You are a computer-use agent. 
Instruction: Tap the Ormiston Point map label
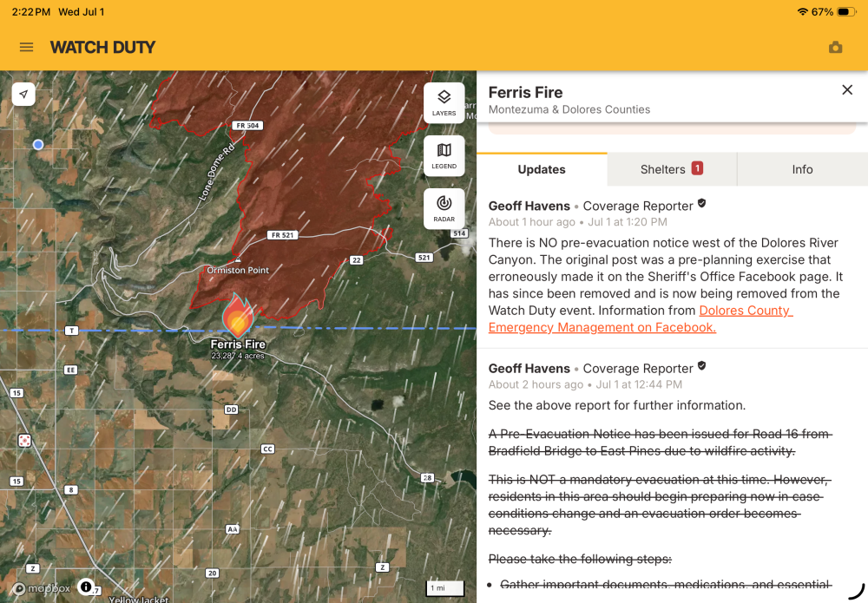pos(238,270)
